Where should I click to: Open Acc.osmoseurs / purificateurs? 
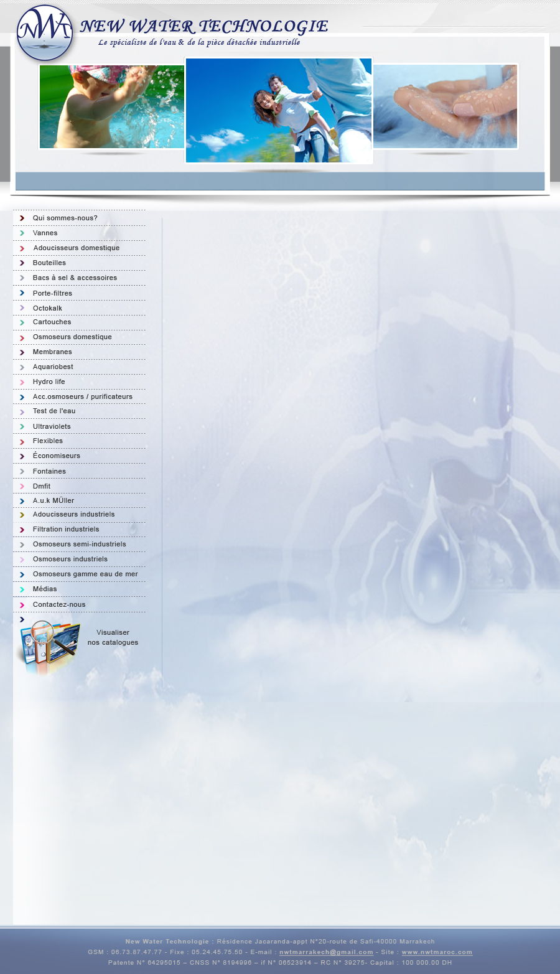[83, 397]
